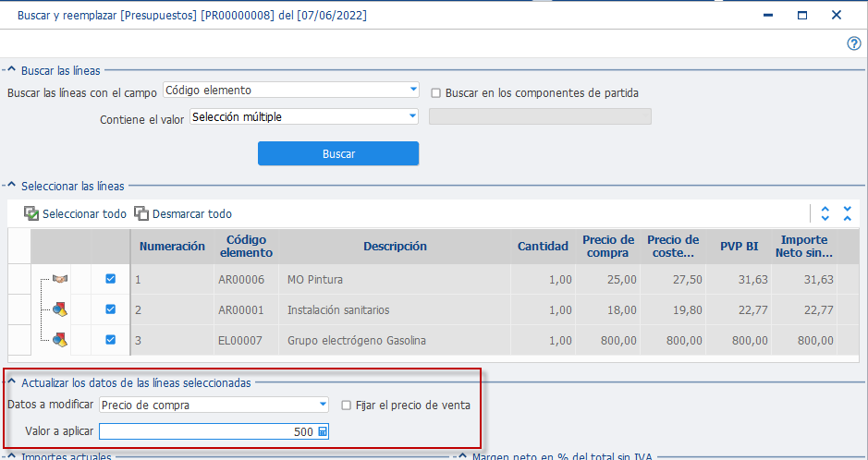This screenshot has height=460, width=868.
Task: Collapse the Seleccionar las líneas section
Action: pyautogui.click(x=11, y=186)
